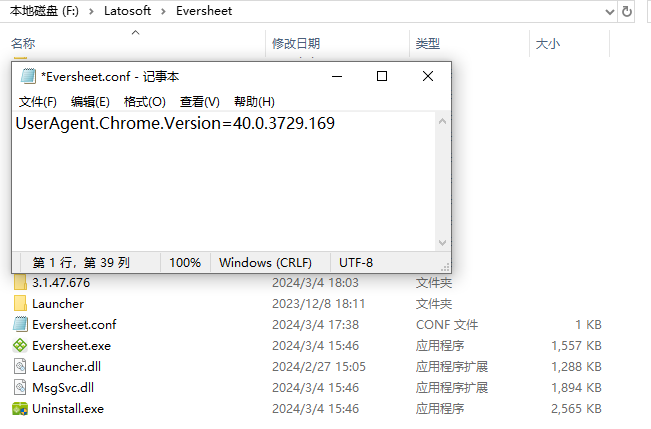
Task: Click the 1,288 KB size value
Action: [x=576, y=367]
